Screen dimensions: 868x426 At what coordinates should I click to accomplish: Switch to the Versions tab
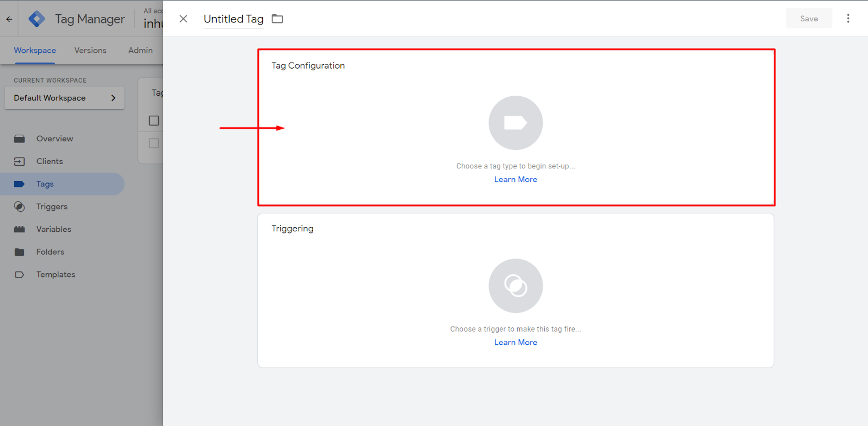pos(90,50)
